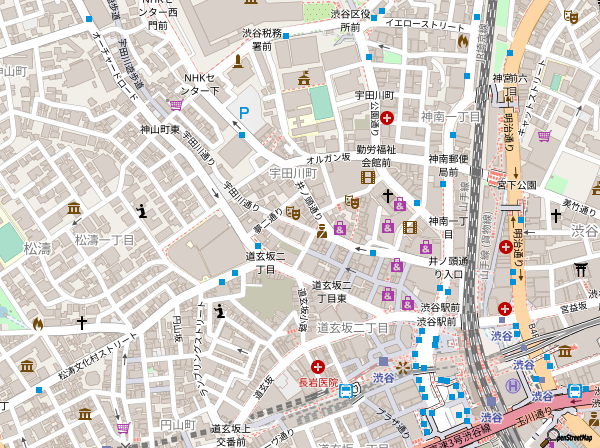Click the hospital icon beside 宇田川町 label
This screenshot has width=600, height=448.
click(387, 117)
